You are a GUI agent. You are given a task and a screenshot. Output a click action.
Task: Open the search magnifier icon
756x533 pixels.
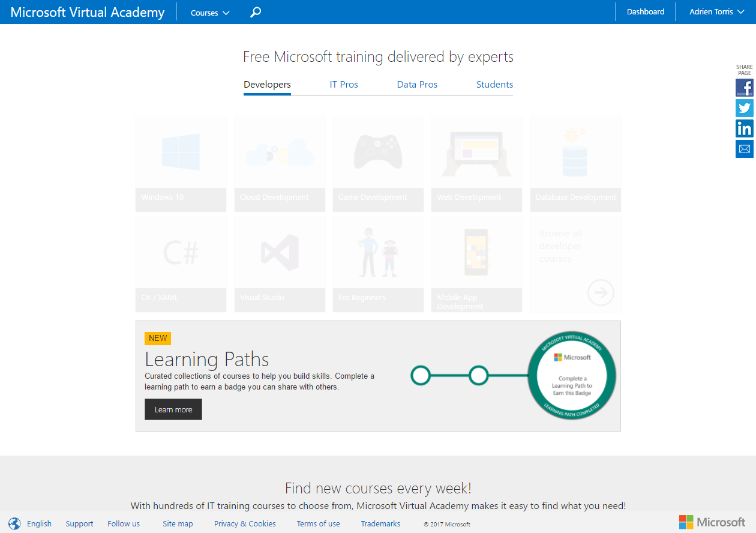(x=256, y=12)
